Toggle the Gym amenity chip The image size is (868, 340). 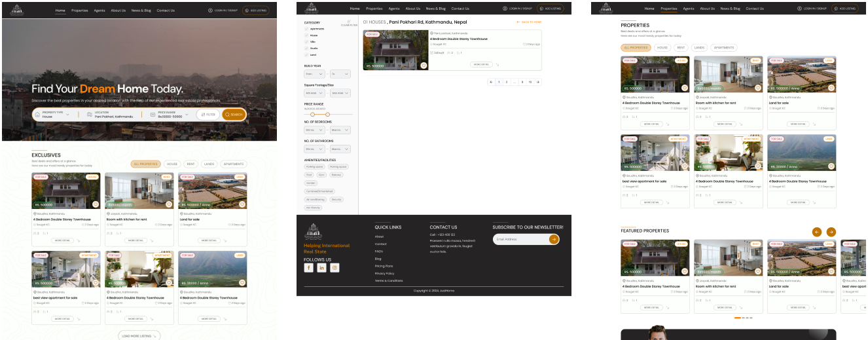click(x=321, y=175)
